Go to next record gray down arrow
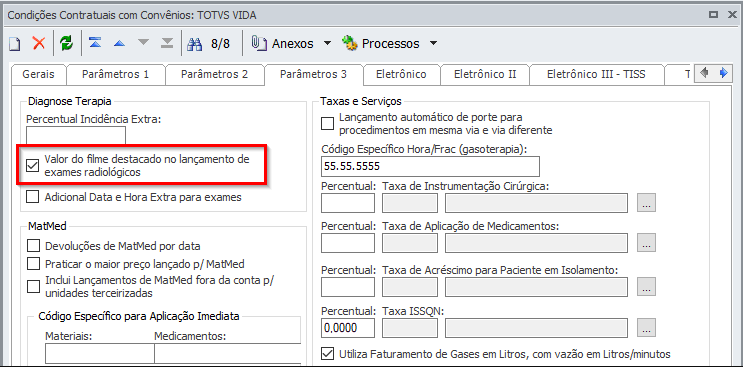This screenshot has height=367, width=743. (x=143, y=43)
